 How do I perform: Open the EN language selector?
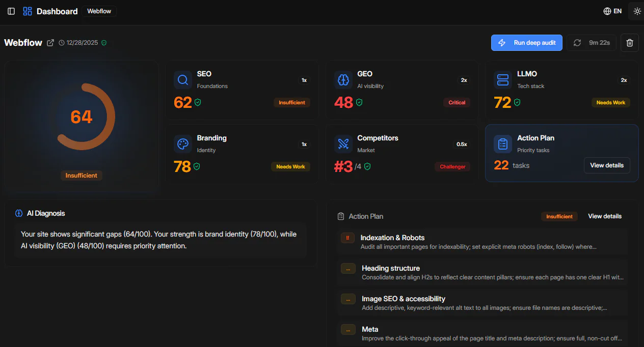click(612, 11)
